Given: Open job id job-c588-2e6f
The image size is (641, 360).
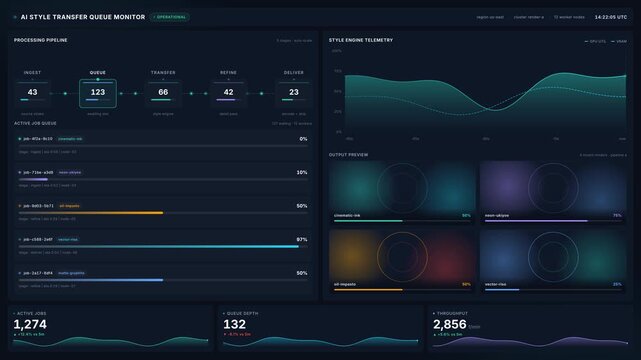Looking at the screenshot, I should (x=38, y=239).
